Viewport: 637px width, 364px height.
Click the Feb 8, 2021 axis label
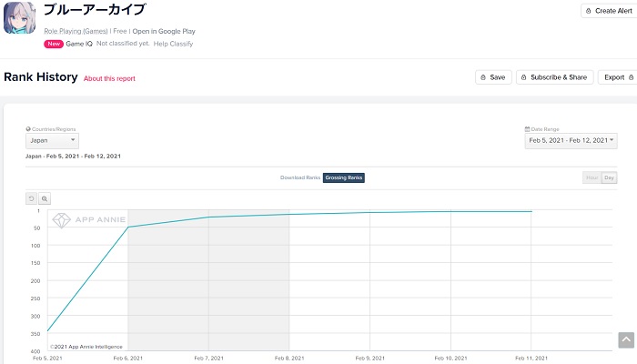[289, 358]
